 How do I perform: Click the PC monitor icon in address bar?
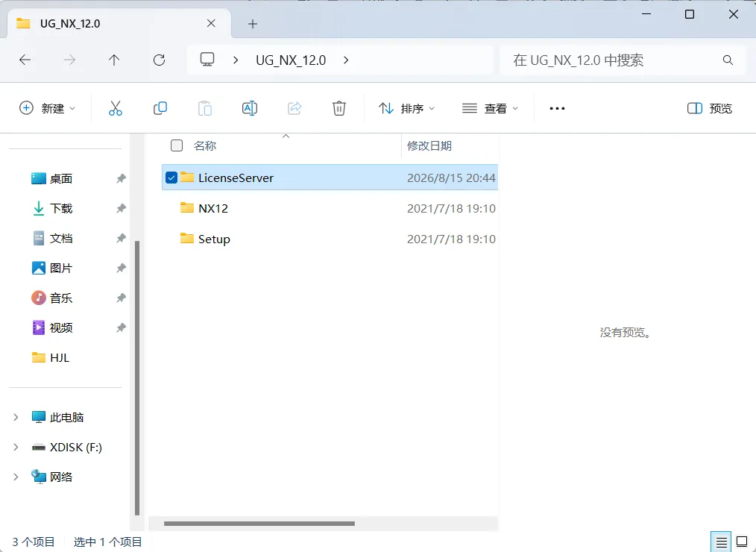[207, 60]
